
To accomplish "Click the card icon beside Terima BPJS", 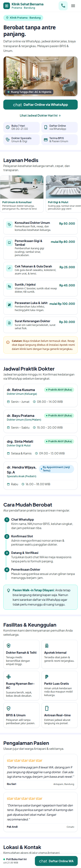I will click(46, 139).
